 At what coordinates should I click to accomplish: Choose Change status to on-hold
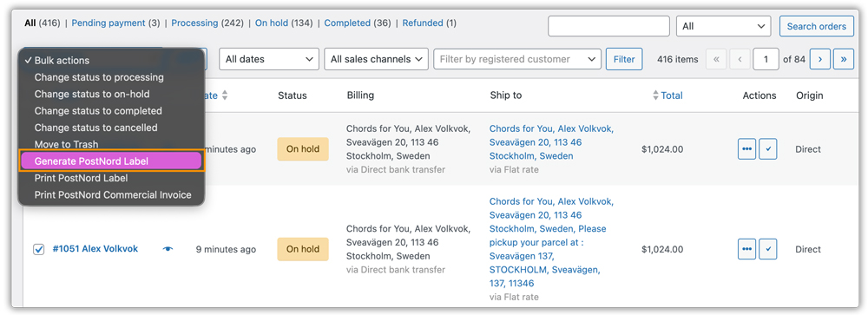pos(111,94)
